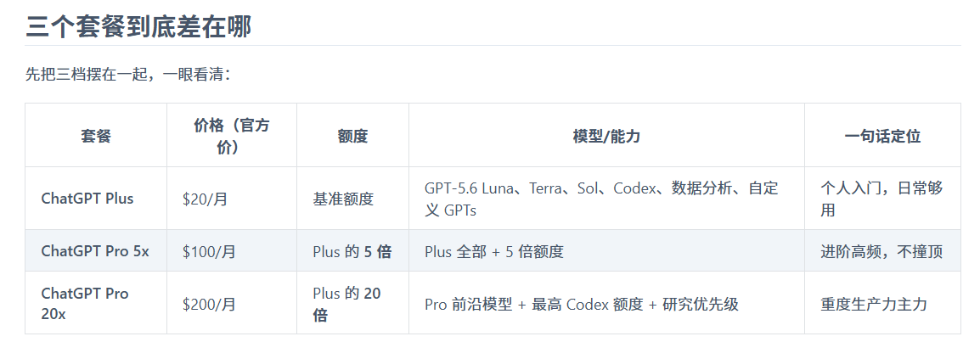Click the heading 三个套餐到底差在哪
This screenshot has height=342, width=980.
138,26
